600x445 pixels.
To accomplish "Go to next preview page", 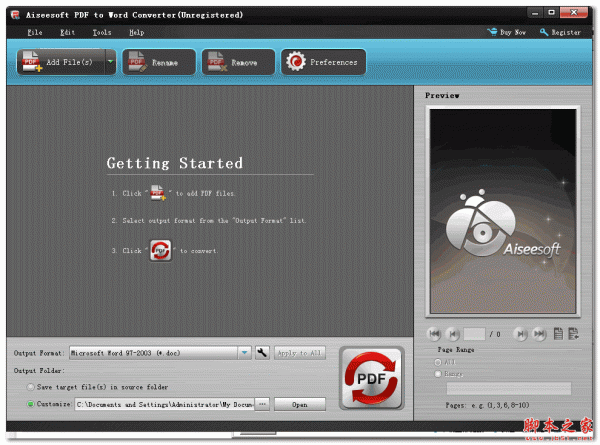I will pyautogui.click(x=520, y=334).
